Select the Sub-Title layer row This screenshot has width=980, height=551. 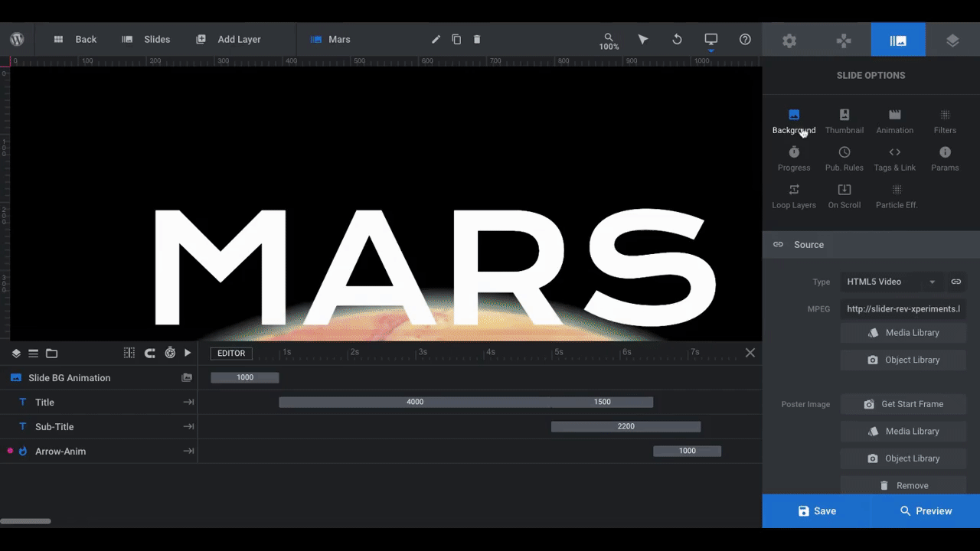pyautogui.click(x=99, y=427)
